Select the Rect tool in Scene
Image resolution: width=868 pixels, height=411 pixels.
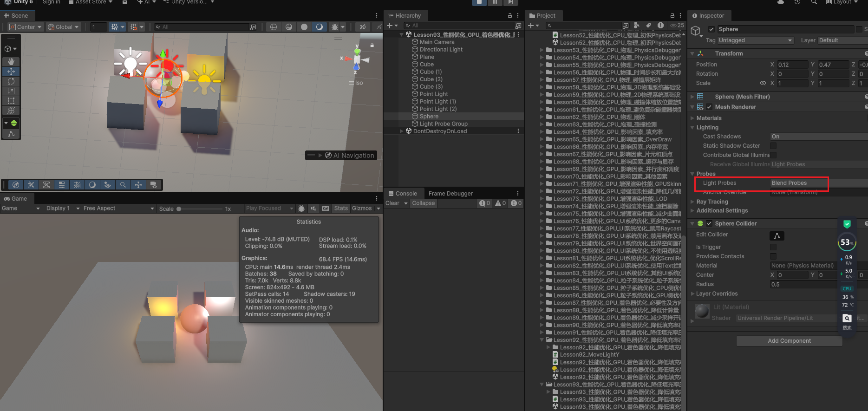point(11,101)
